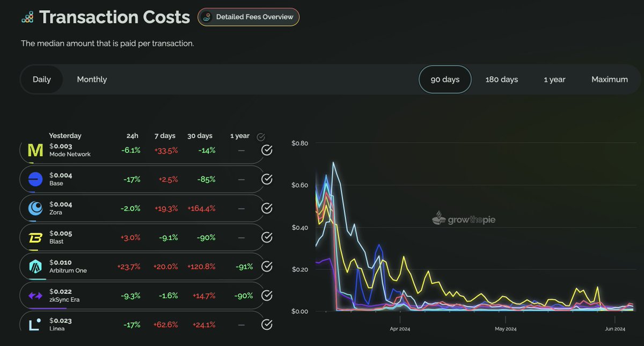Select the Maximum time range
The height and width of the screenshot is (346, 644).
tap(610, 79)
